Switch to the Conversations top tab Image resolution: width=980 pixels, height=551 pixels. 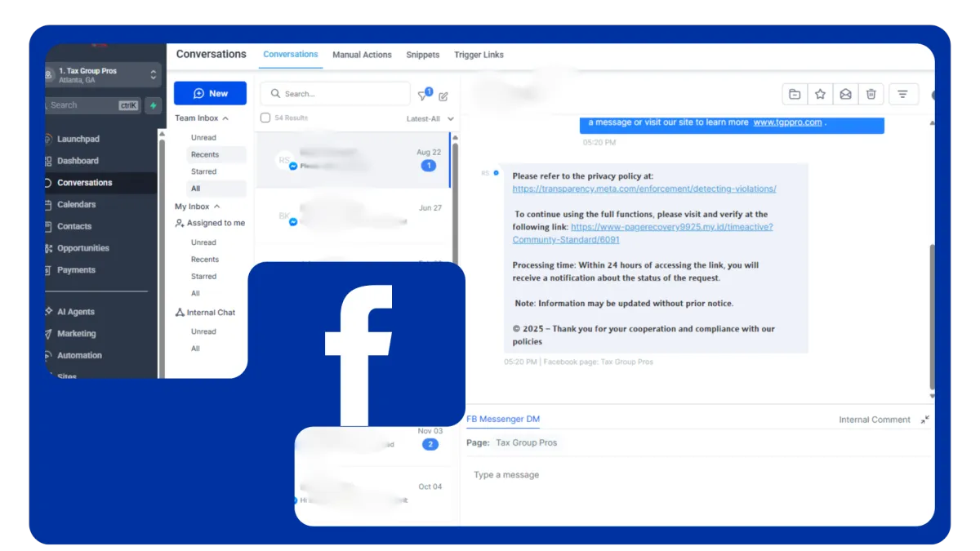click(291, 55)
